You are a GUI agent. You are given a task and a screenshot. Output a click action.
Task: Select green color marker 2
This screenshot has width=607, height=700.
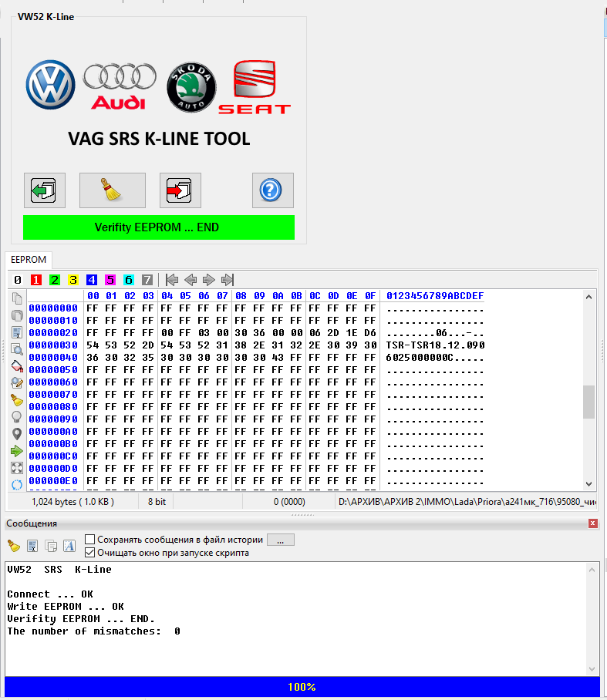[55, 280]
